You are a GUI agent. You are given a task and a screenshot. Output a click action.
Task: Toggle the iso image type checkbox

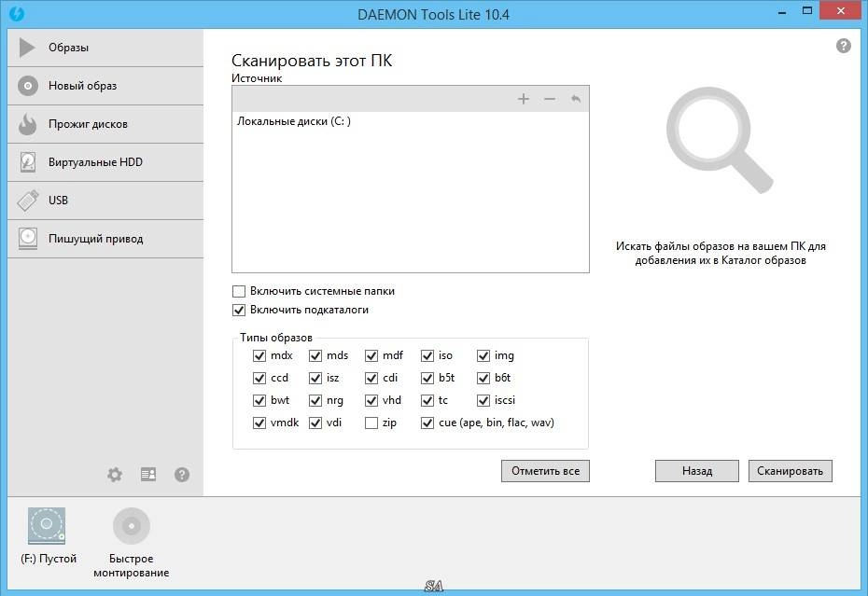tap(427, 355)
